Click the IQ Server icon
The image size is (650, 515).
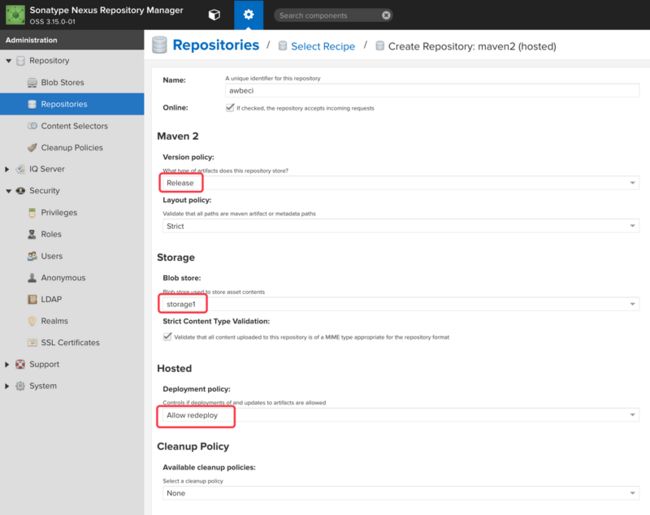coord(20,169)
